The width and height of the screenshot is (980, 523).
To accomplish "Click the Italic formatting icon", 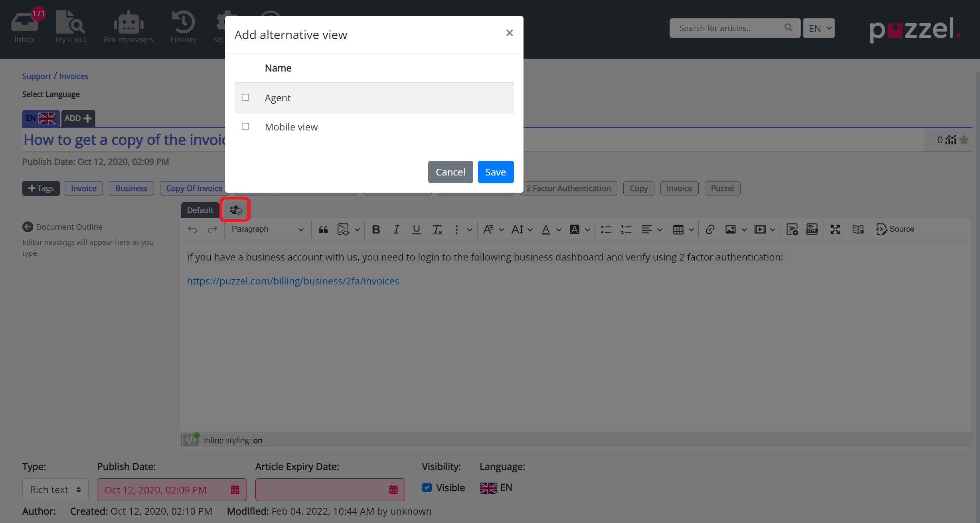I will 396,229.
